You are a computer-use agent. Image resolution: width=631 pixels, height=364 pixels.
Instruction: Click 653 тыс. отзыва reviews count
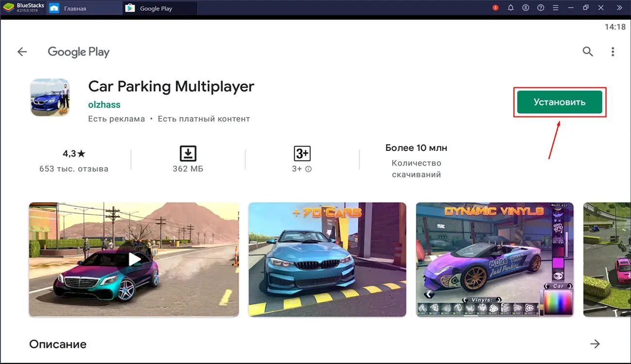click(x=74, y=169)
